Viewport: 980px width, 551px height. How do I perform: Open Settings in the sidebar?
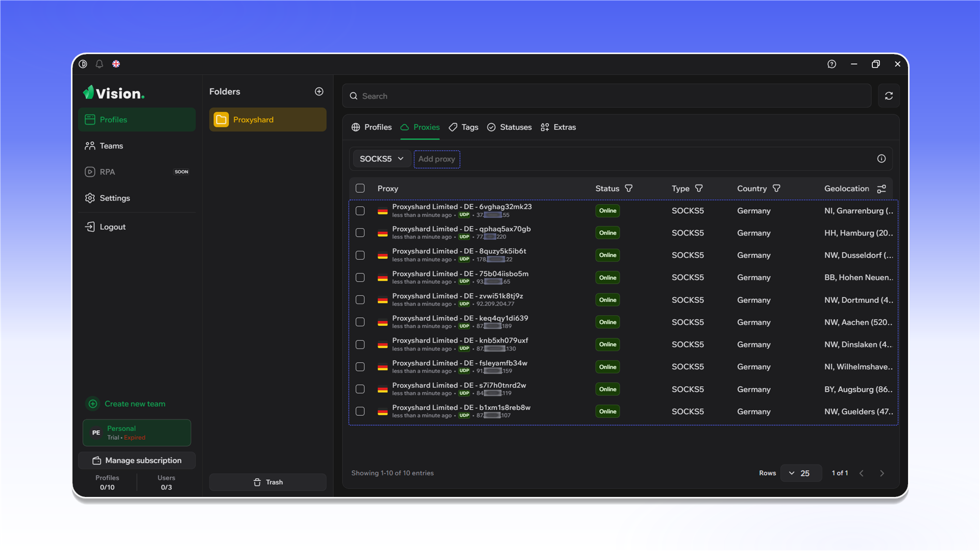click(137, 198)
